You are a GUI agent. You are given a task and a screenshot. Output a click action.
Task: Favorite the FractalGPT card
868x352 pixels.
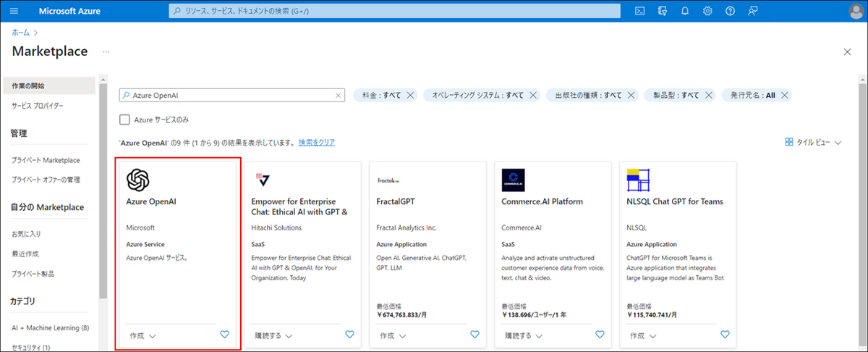(x=475, y=335)
